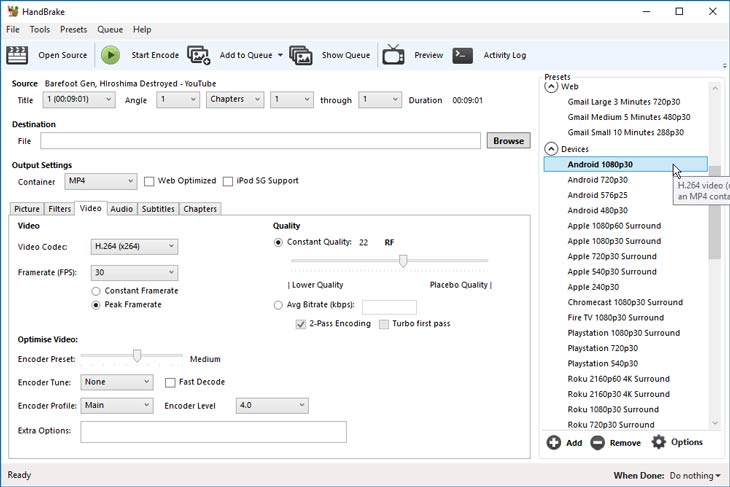Click the Open Source label
The width and height of the screenshot is (730, 487).
(62, 55)
